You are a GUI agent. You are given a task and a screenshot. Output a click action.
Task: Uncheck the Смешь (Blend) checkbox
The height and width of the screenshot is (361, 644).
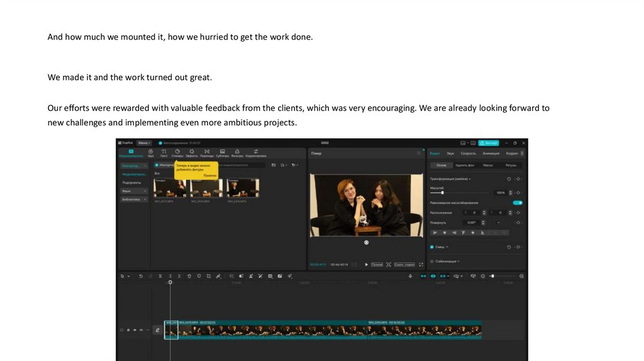[432, 247]
